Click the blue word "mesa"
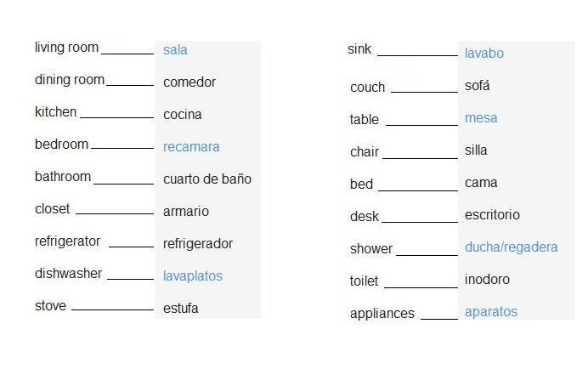 [481, 118]
